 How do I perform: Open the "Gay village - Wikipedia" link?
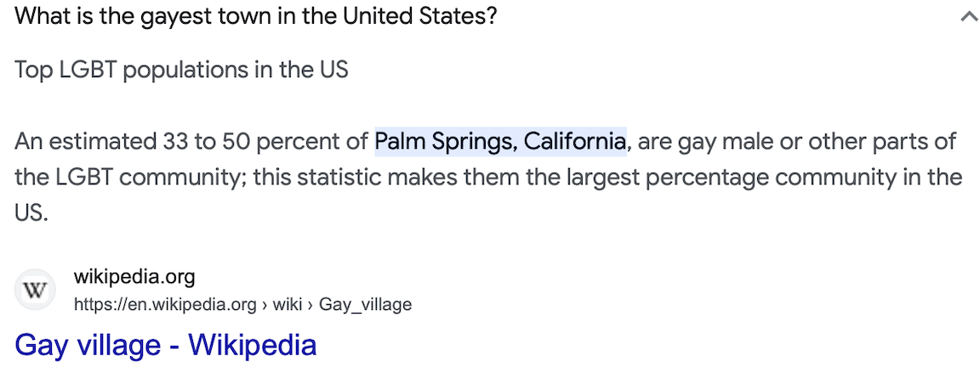click(166, 345)
